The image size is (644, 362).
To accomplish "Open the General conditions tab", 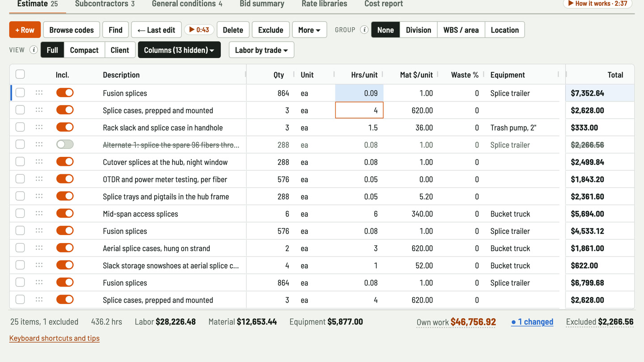I will click(187, 4).
